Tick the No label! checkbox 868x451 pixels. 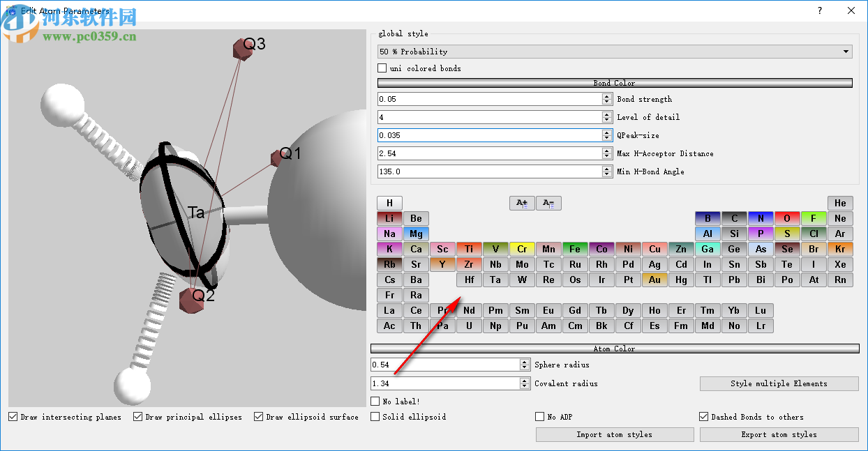pos(375,402)
